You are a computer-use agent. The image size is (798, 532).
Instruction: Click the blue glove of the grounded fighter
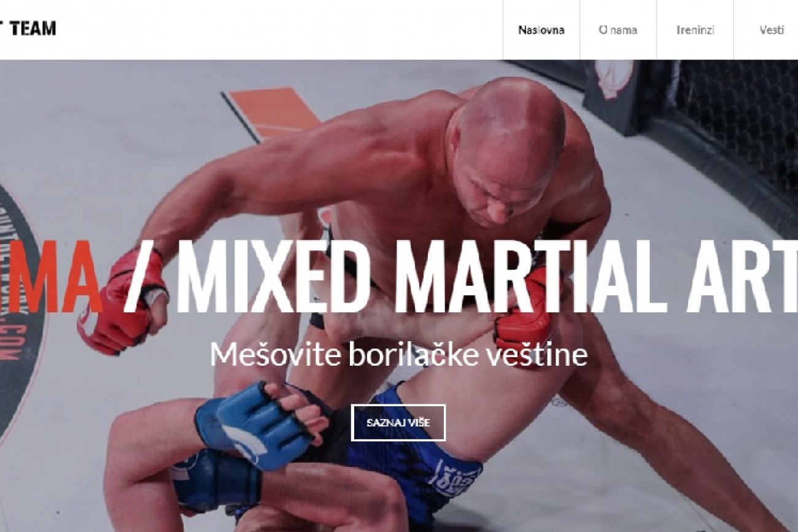tap(253, 425)
